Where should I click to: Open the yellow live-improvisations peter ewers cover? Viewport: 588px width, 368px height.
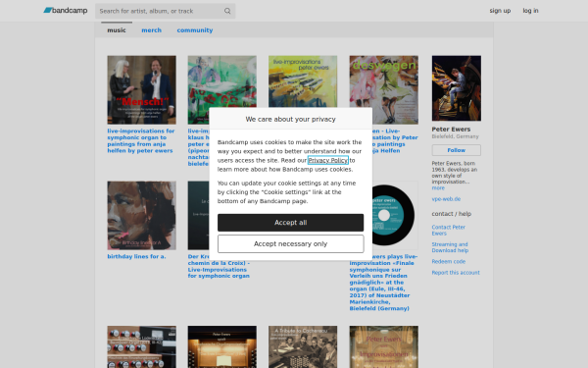pyautogui.click(x=303, y=81)
